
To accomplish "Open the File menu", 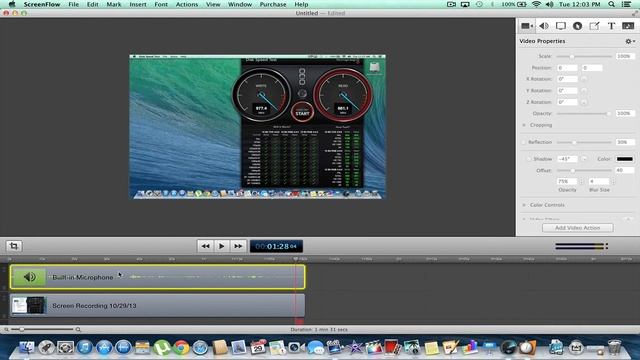I will pos(73,4).
